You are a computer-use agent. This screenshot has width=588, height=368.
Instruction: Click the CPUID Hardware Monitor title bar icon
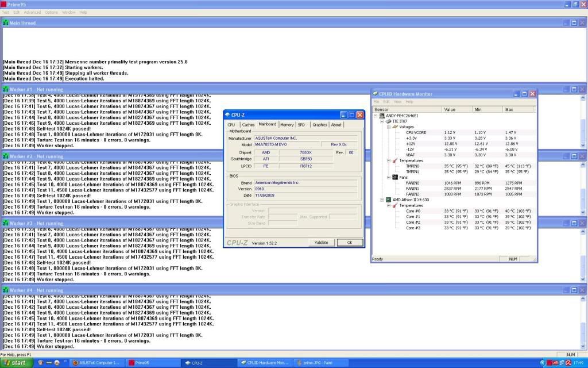(375, 94)
